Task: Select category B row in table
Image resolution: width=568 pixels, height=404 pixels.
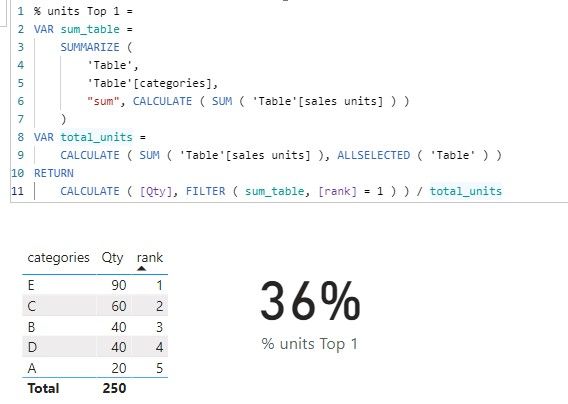Action: [x=95, y=327]
